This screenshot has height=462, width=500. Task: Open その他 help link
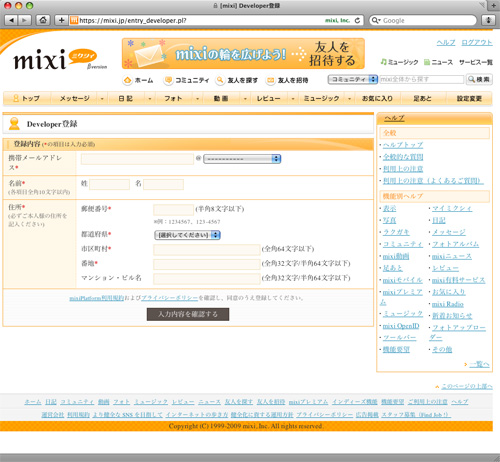coord(442,349)
